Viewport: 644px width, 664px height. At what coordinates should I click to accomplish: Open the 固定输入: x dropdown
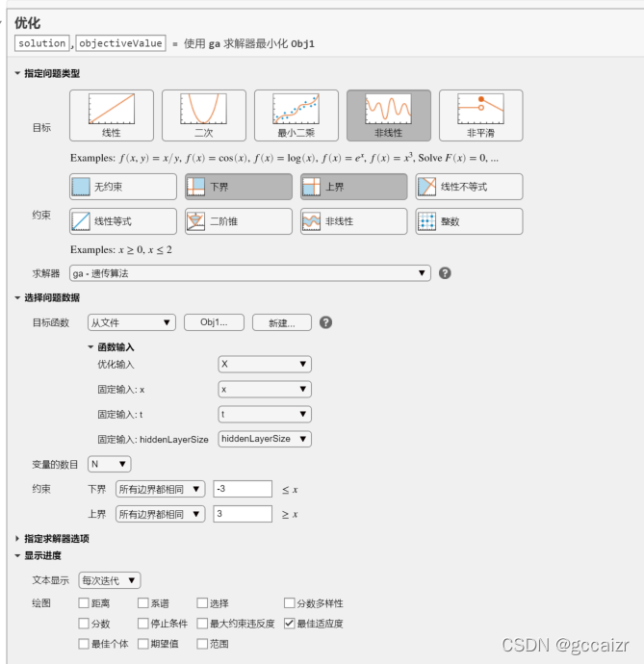[265, 389]
